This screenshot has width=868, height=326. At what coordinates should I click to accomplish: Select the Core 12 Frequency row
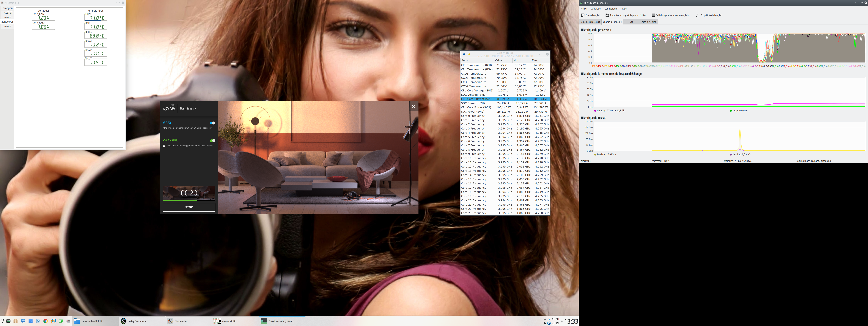(x=505, y=167)
